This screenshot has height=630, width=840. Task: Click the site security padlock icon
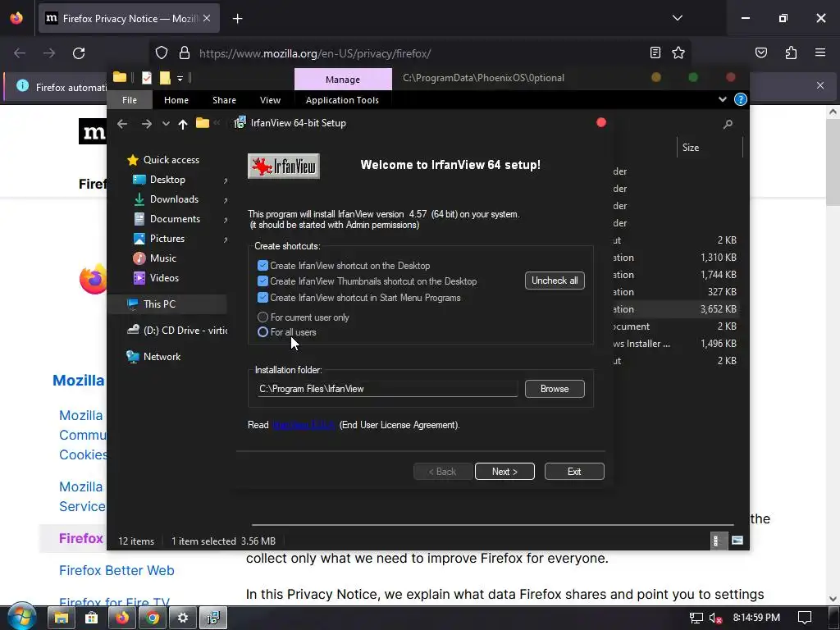(185, 53)
